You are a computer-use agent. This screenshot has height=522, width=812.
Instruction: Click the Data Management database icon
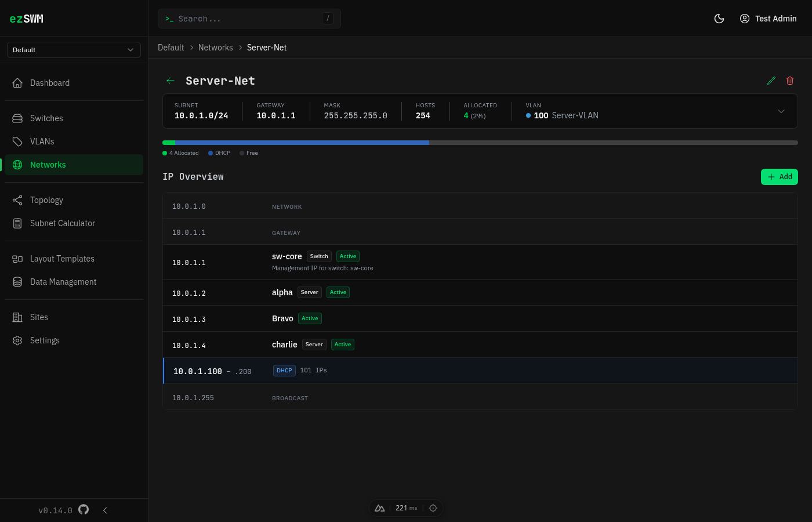point(17,282)
